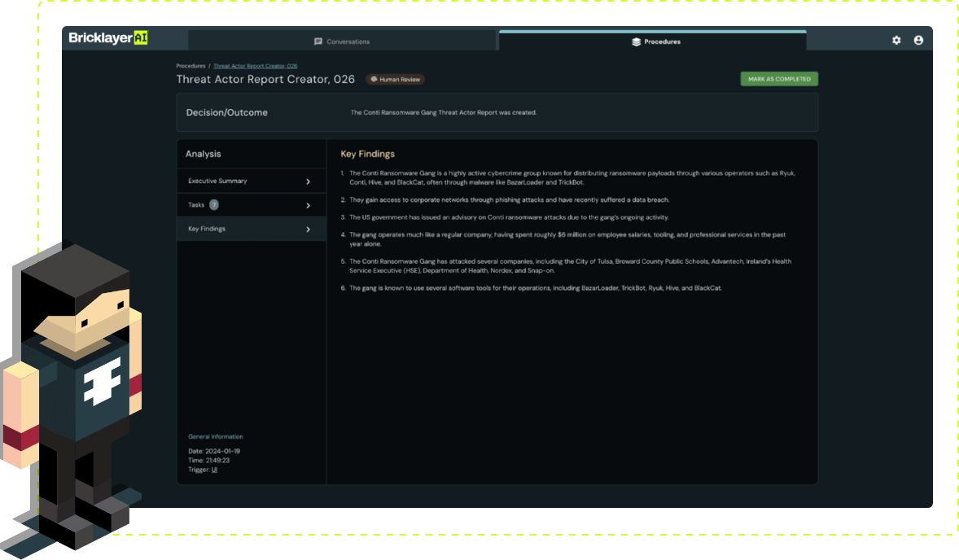Open the Threat Actor Report Creator breadcrumb link
Screen dimensions: 959x560
pos(254,66)
